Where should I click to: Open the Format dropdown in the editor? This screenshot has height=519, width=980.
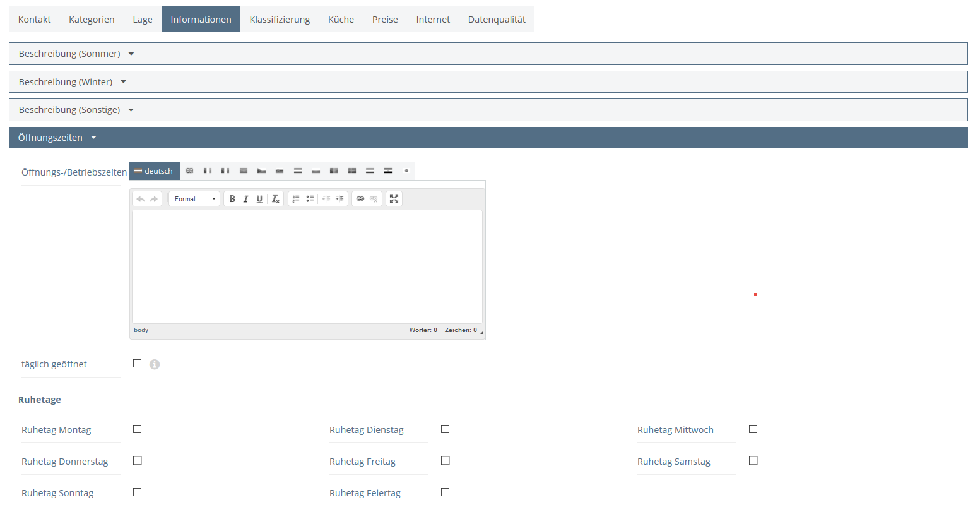[x=194, y=199]
